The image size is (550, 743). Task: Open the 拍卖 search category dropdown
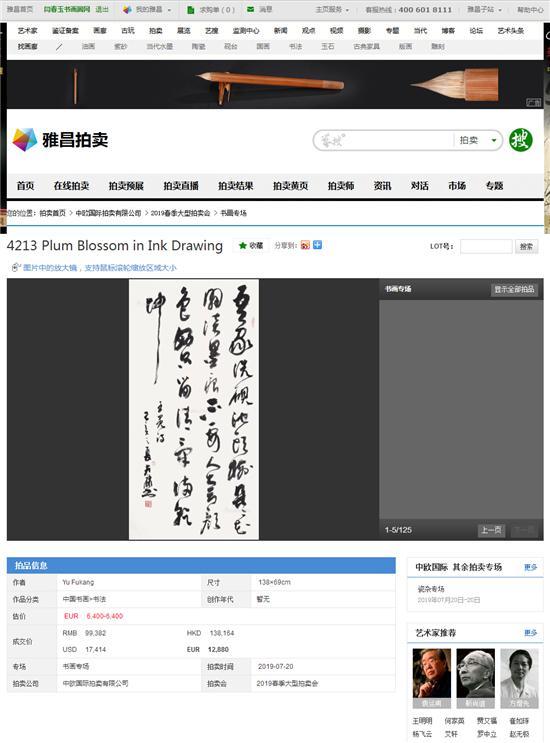(478, 140)
